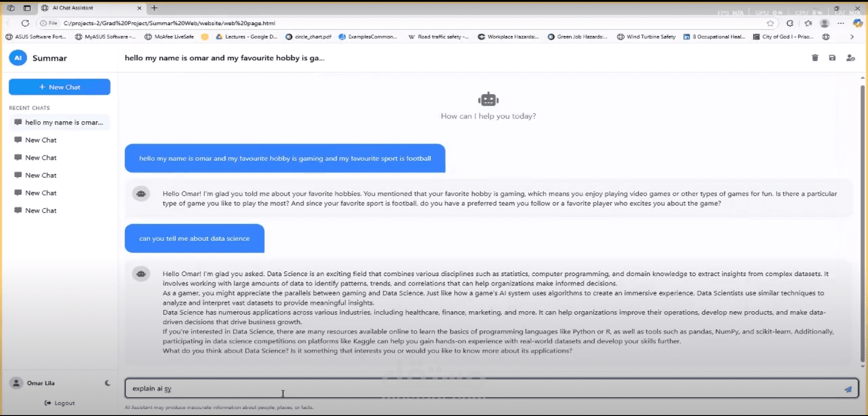Open the tab actions menu icon
The width and height of the screenshot is (868, 416).
click(x=27, y=8)
